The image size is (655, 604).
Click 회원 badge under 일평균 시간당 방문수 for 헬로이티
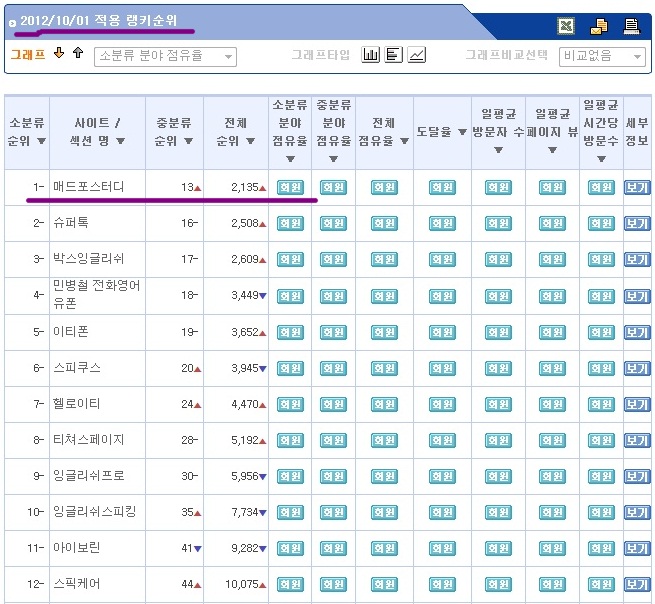[x=601, y=404]
